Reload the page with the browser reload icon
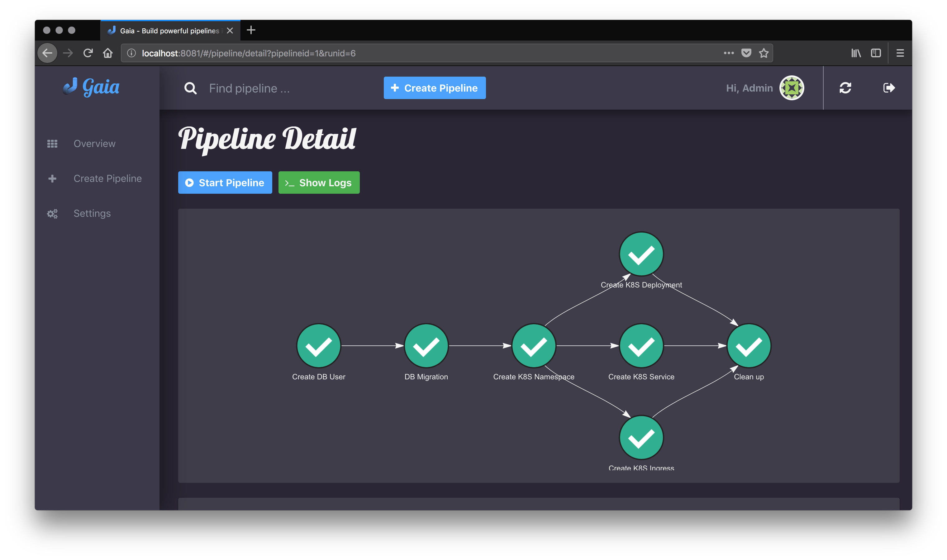 [x=88, y=53]
